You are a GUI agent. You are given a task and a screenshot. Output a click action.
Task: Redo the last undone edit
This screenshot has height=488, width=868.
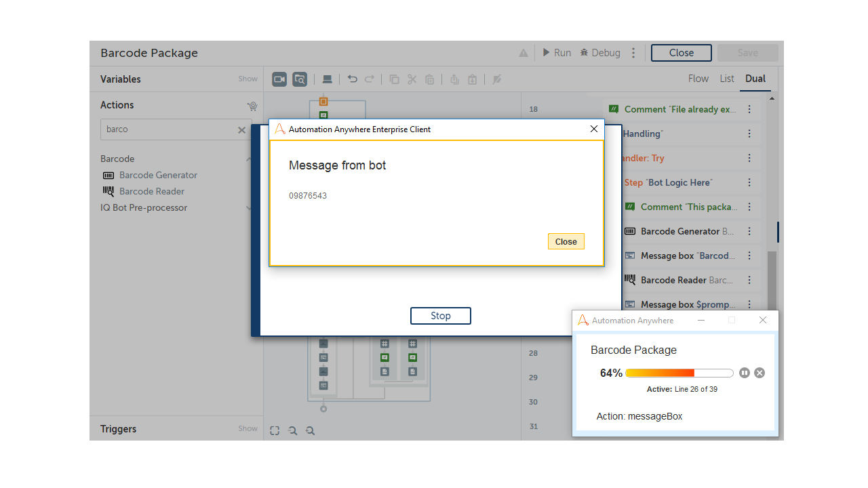[x=370, y=79]
